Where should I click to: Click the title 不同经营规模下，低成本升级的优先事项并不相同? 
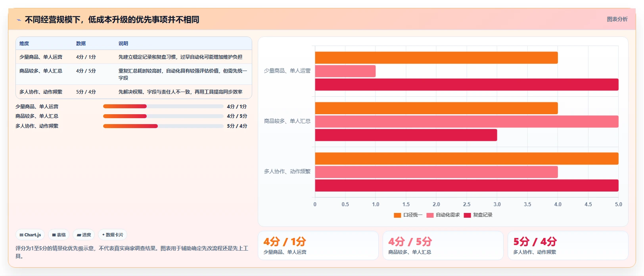point(112,19)
